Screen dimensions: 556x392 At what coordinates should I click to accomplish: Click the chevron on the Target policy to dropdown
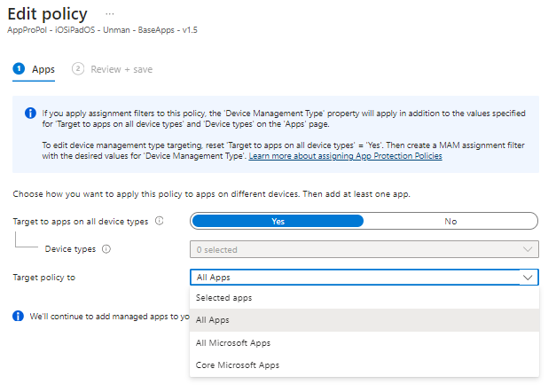click(528, 278)
